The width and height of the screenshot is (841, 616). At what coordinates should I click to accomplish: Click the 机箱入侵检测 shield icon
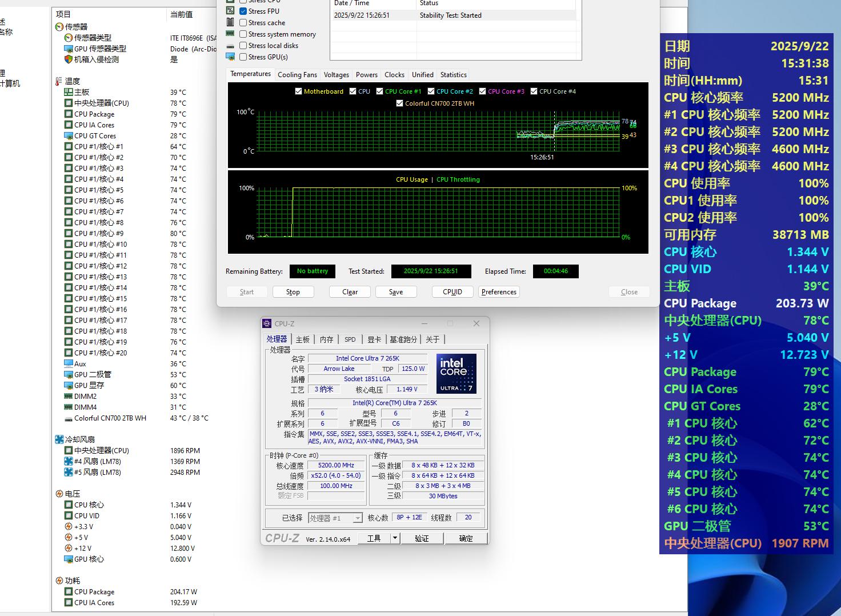[68, 59]
